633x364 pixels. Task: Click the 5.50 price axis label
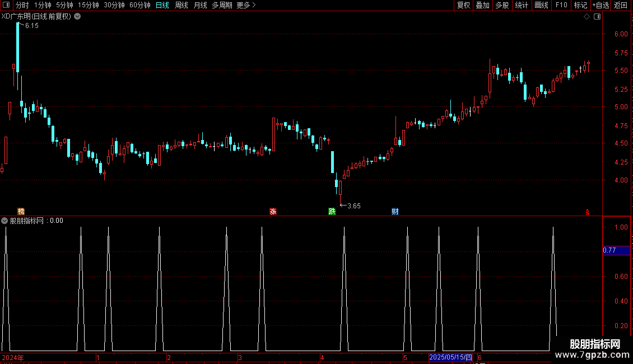coord(621,71)
